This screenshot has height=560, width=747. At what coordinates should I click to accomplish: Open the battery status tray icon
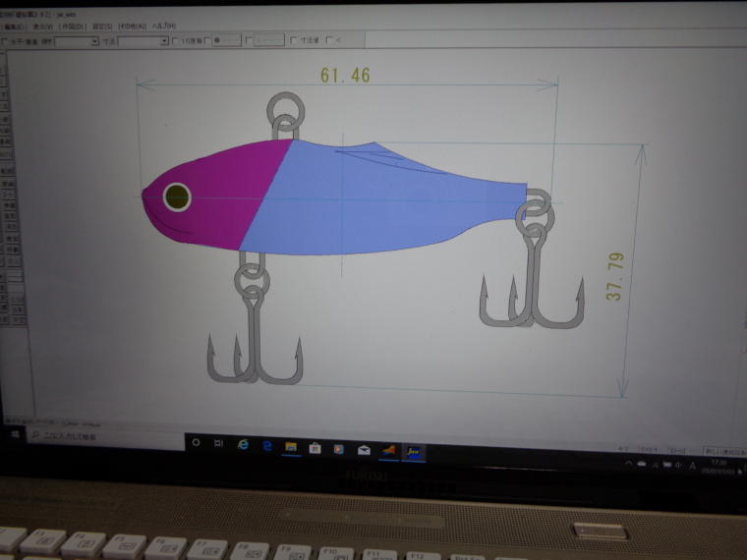(667, 465)
